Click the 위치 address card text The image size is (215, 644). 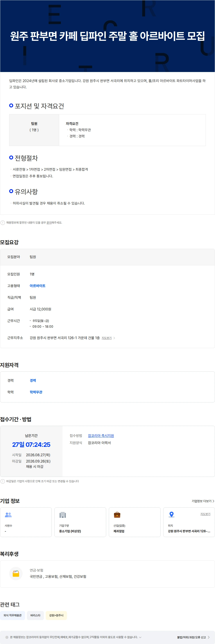tap(189, 531)
